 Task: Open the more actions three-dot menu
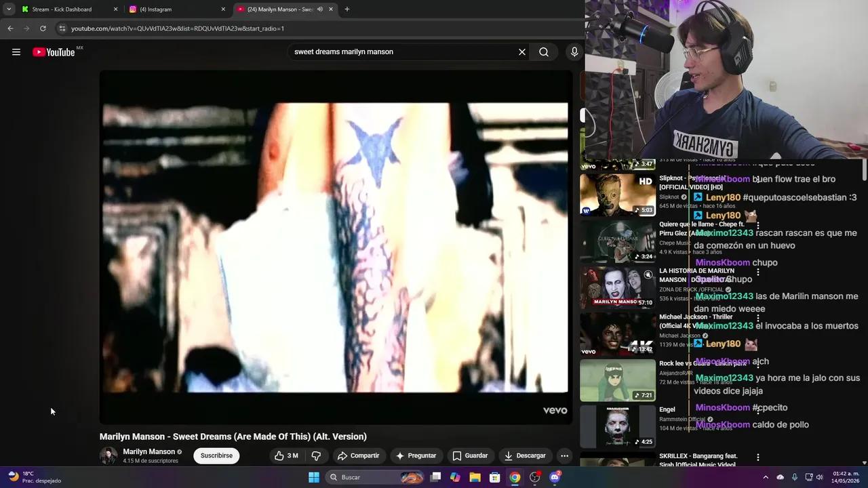(564, 455)
